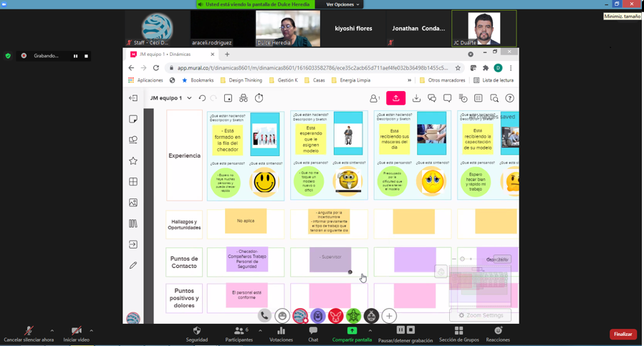Toggle mute with Cancelar silenciar ahora
The image size is (644, 346).
pyautogui.click(x=29, y=334)
